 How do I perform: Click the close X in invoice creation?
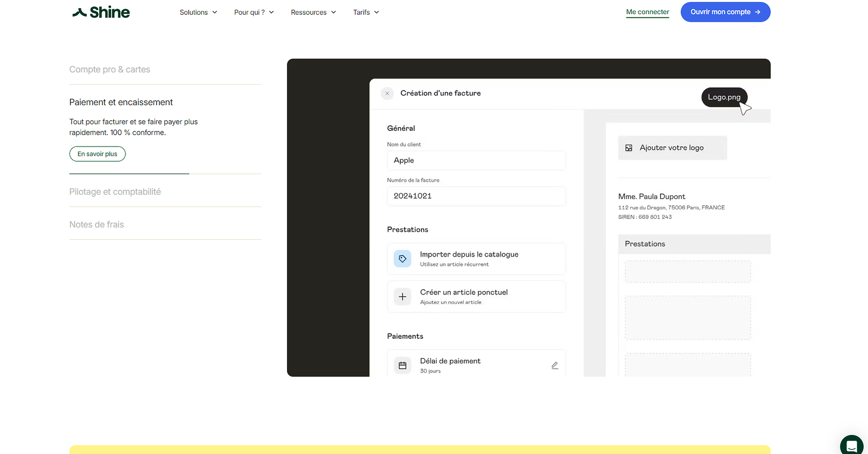point(387,93)
